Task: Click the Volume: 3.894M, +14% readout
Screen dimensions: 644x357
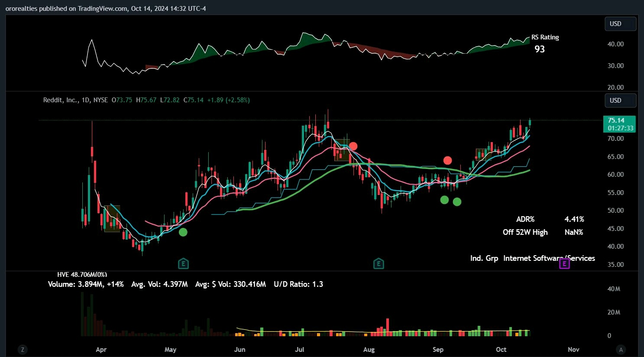Action: [86, 284]
